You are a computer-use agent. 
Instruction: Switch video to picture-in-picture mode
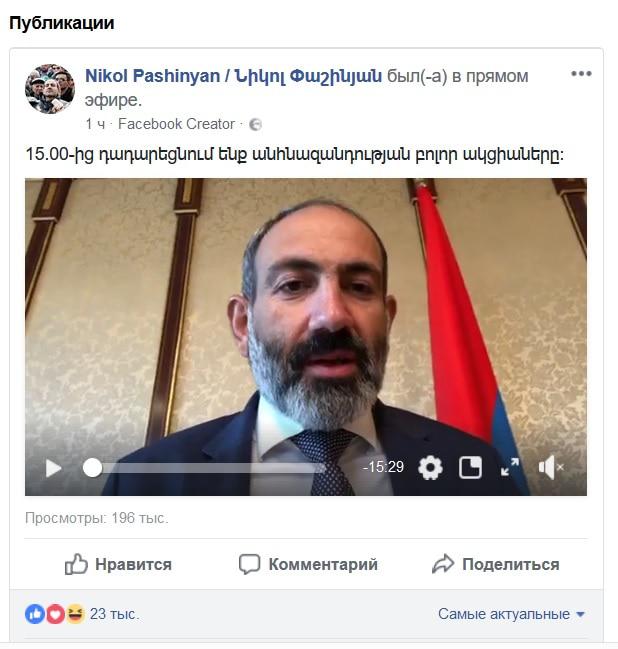470,468
